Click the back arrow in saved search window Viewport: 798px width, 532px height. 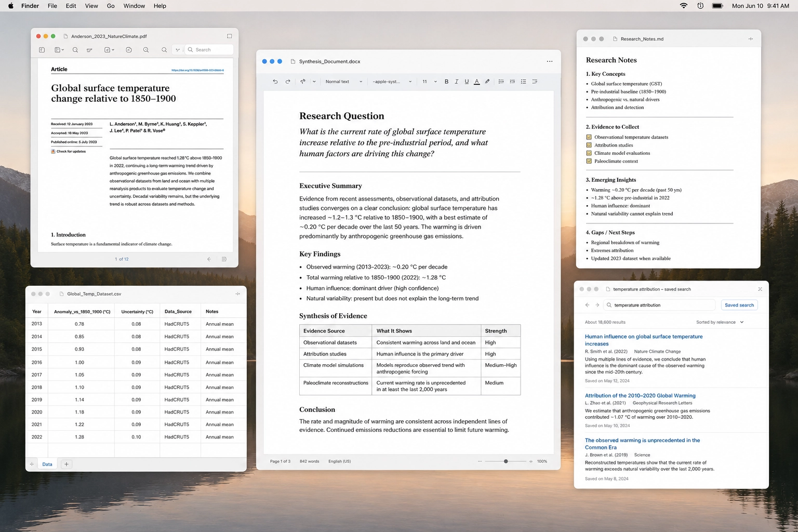click(588, 305)
